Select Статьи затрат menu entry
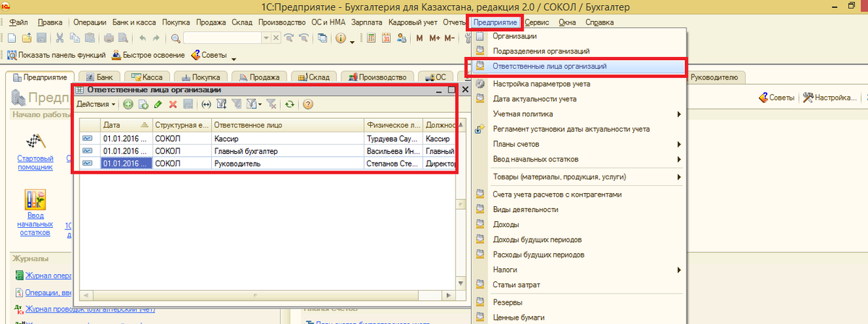This screenshot has height=324, width=868. [578, 285]
